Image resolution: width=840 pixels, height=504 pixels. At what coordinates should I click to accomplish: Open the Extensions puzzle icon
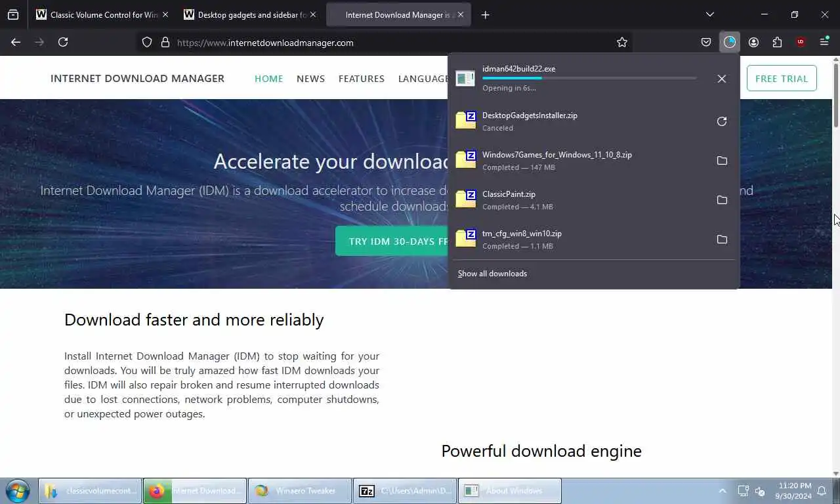[x=777, y=42]
